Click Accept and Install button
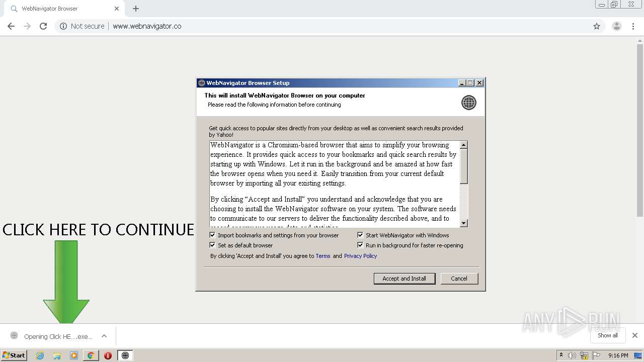 (405, 279)
